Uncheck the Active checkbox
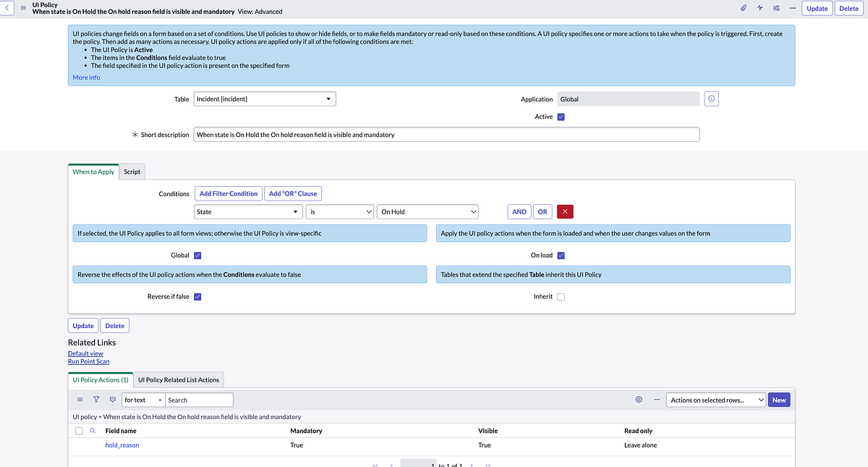The width and height of the screenshot is (868, 467). click(x=559, y=116)
